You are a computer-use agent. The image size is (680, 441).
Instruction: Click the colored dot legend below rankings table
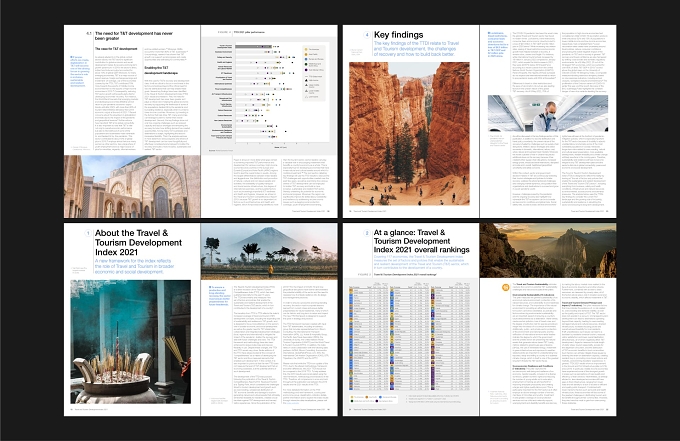(x=374, y=399)
